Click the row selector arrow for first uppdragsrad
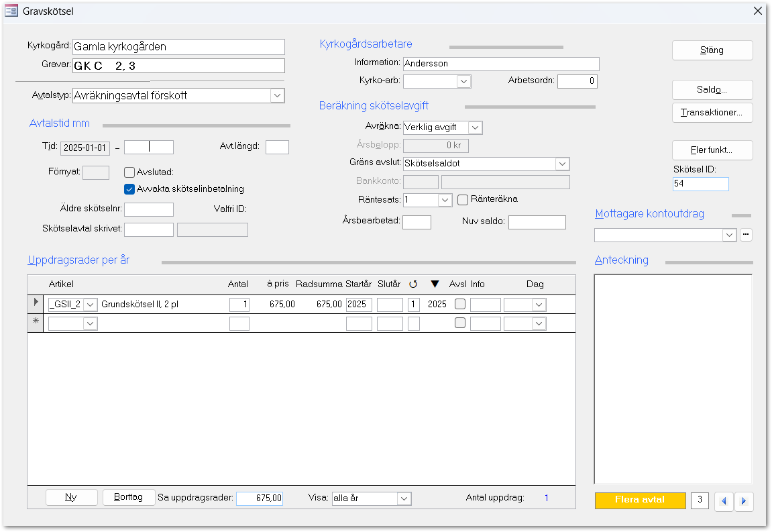 click(x=36, y=304)
